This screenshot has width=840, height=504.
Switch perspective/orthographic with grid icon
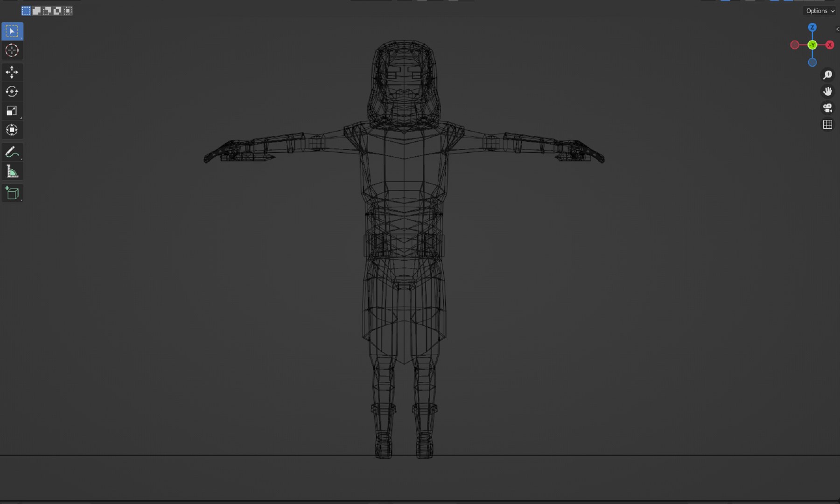tap(827, 125)
